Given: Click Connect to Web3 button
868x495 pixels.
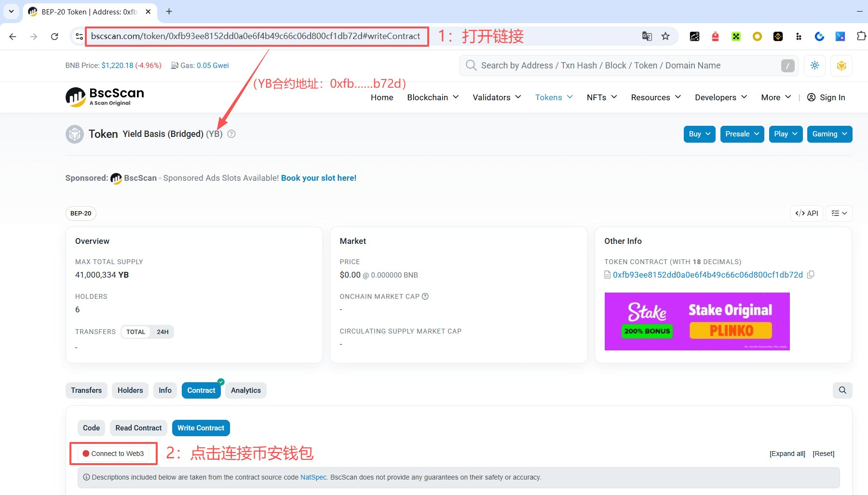Looking at the screenshot, I should 113,454.
